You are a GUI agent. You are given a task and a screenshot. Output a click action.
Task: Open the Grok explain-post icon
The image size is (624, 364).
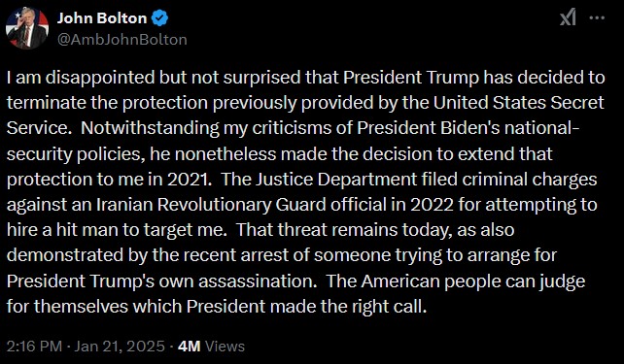coord(568,17)
